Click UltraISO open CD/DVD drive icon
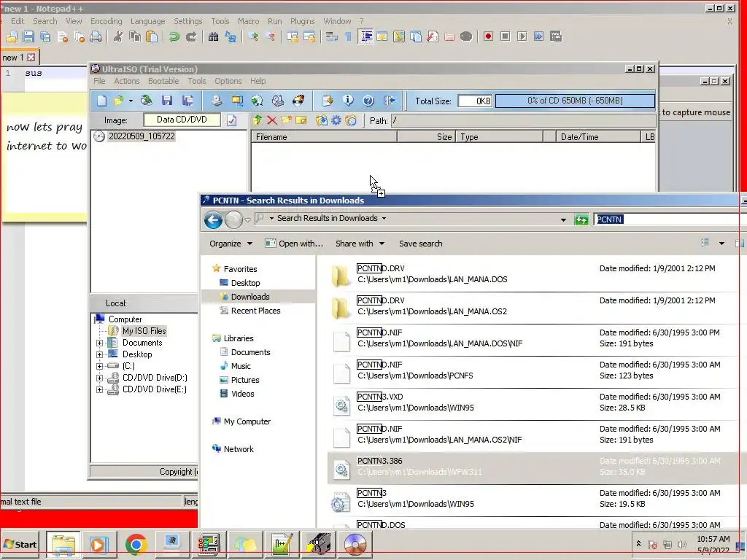The height and width of the screenshot is (560, 747). (146, 101)
